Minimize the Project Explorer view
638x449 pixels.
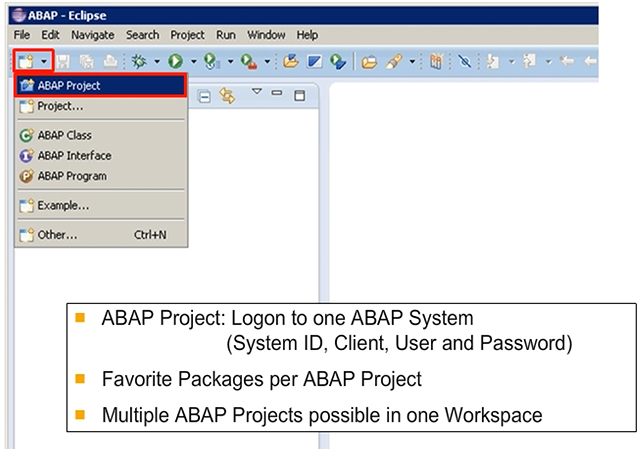pyautogui.click(x=276, y=94)
